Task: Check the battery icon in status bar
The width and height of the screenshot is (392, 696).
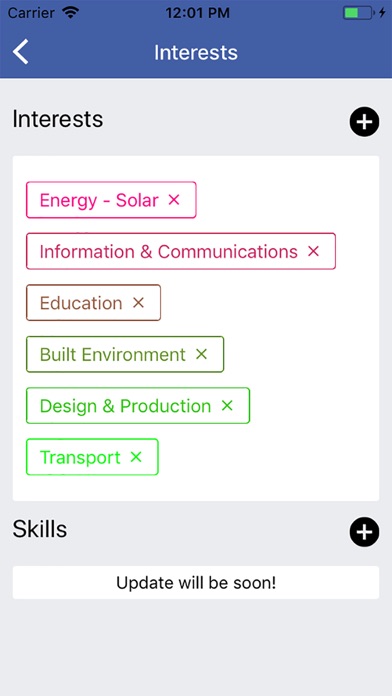Action: click(x=357, y=13)
